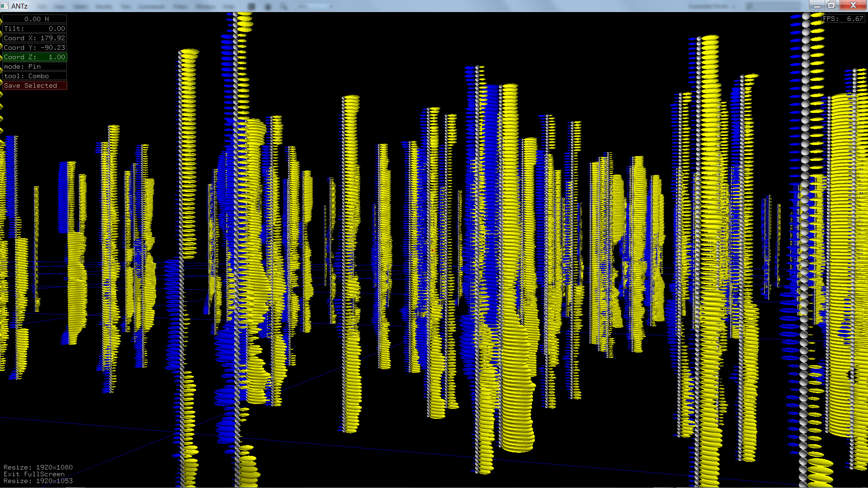Select the highlighted Coord Z field

(x=34, y=57)
